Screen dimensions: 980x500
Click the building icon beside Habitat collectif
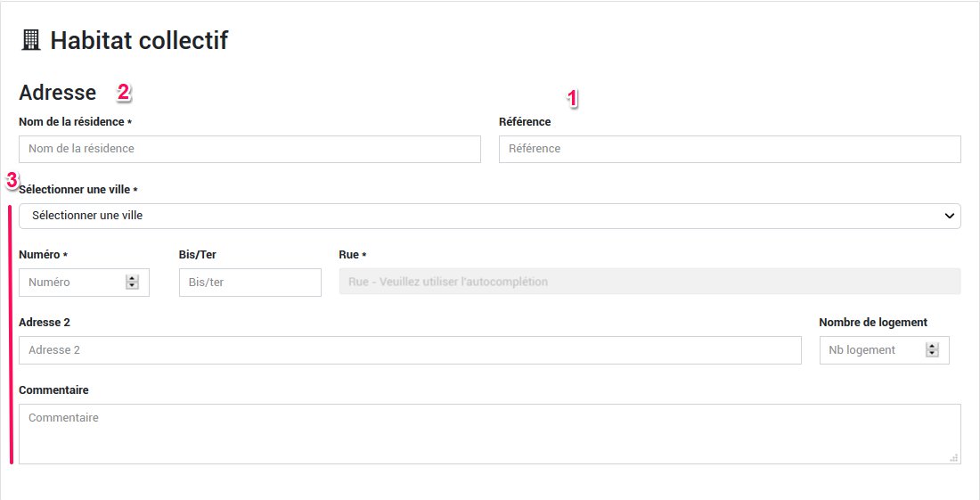[30, 40]
